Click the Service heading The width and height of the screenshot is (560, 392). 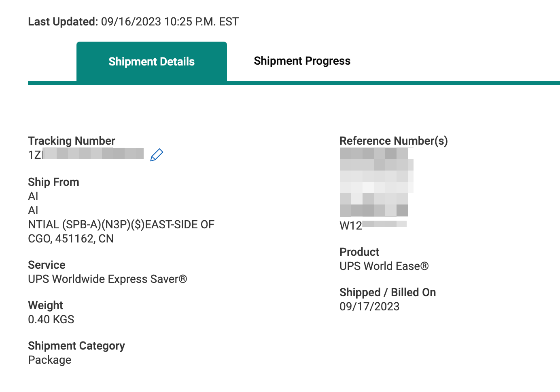[47, 265]
